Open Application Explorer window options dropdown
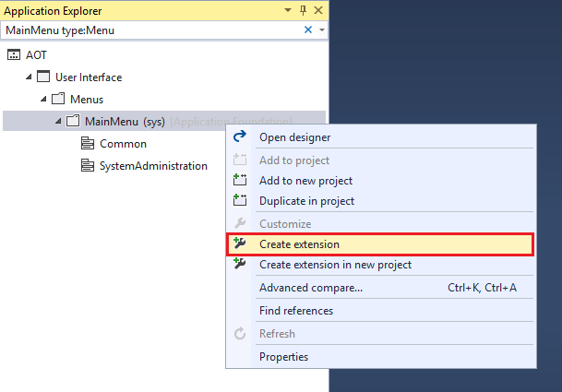The width and height of the screenshot is (562, 392). click(x=288, y=11)
